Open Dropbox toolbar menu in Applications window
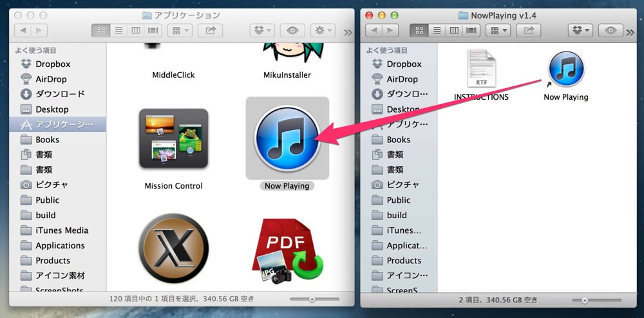The image size is (644, 318). point(262,30)
